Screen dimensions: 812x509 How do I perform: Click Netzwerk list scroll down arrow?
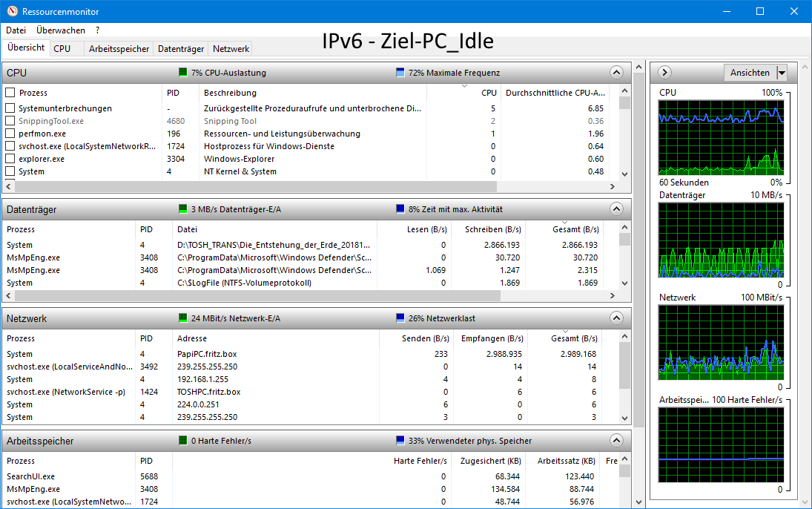(x=624, y=418)
